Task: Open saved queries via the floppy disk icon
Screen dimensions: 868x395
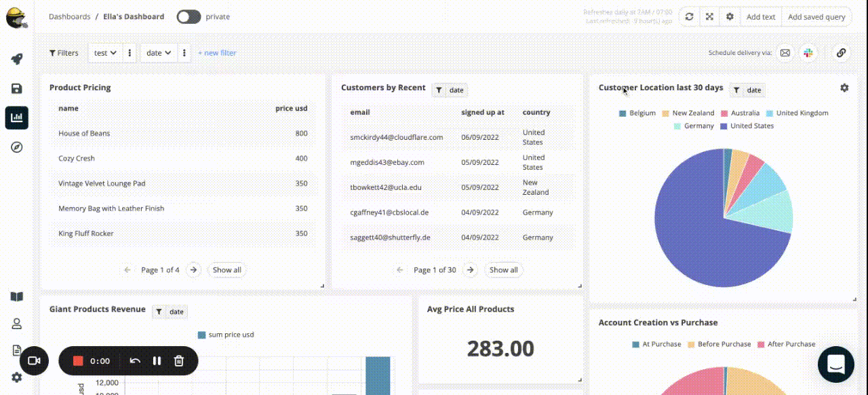Action: point(17,88)
